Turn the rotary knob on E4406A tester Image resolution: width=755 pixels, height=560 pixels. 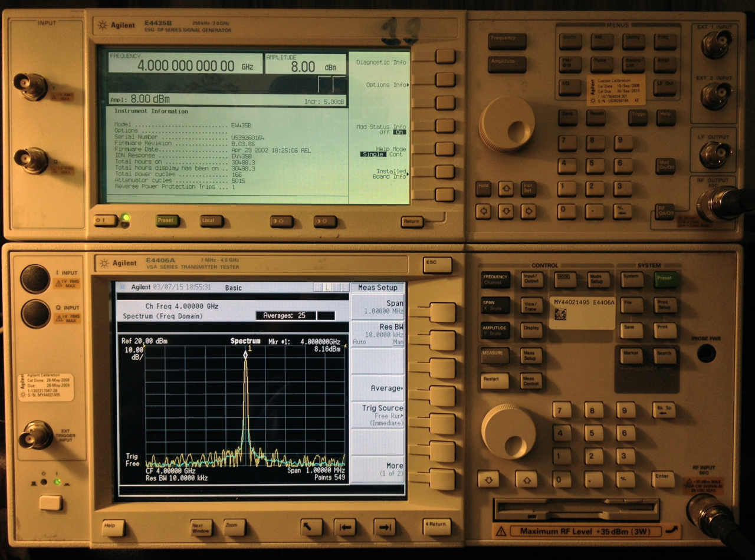pyautogui.click(x=508, y=431)
